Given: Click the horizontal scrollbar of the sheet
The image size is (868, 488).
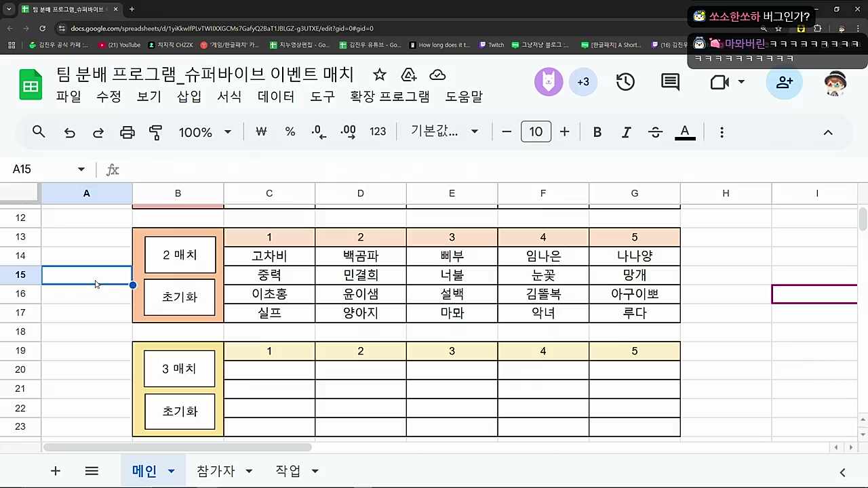Looking at the screenshot, I should pos(177,447).
